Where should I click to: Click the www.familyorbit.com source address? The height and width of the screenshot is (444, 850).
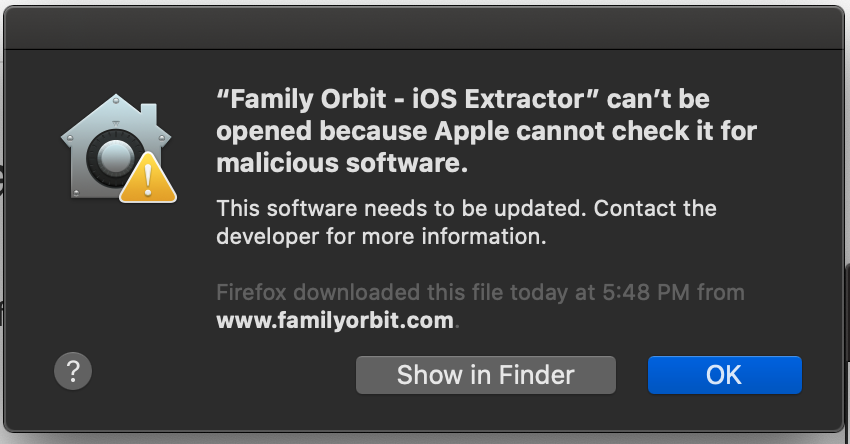tap(335, 322)
